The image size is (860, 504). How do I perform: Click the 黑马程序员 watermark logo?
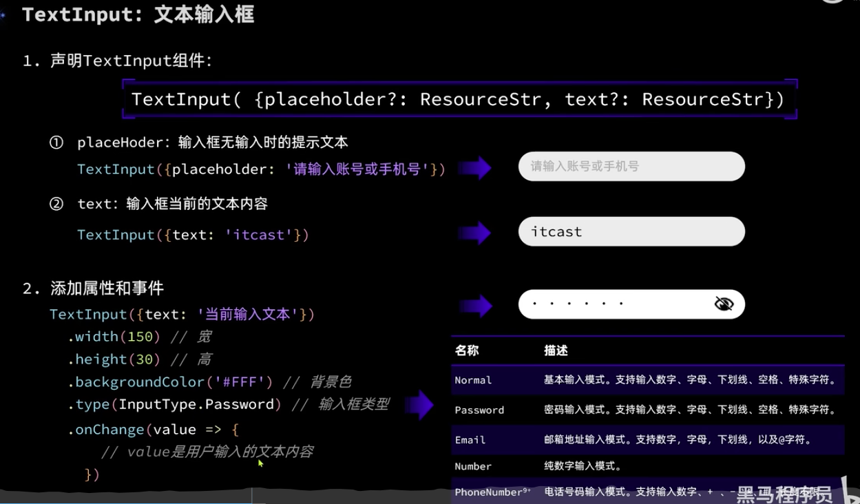(785, 494)
